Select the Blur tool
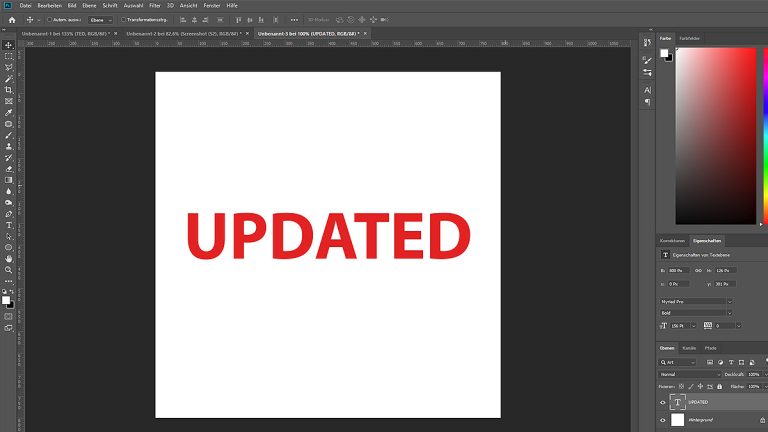768x432 pixels. pos(8,192)
